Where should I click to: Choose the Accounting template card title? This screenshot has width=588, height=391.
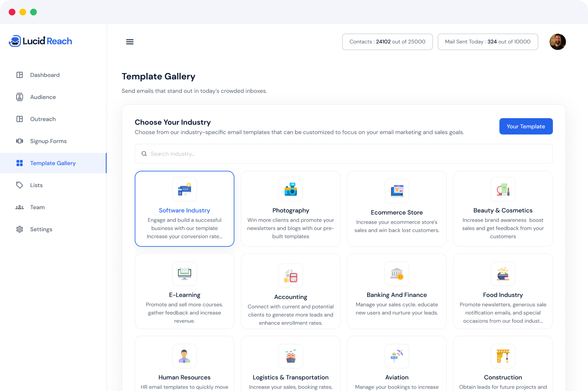tap(290, 297)
